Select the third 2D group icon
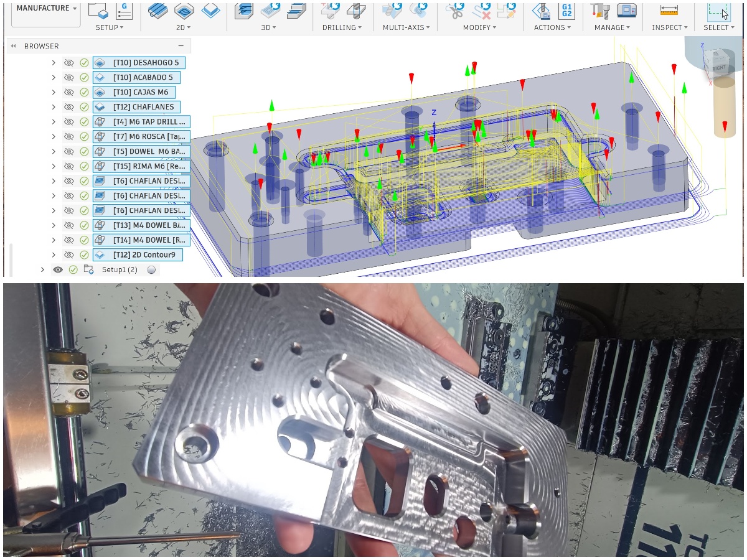 tap(210, 11)
